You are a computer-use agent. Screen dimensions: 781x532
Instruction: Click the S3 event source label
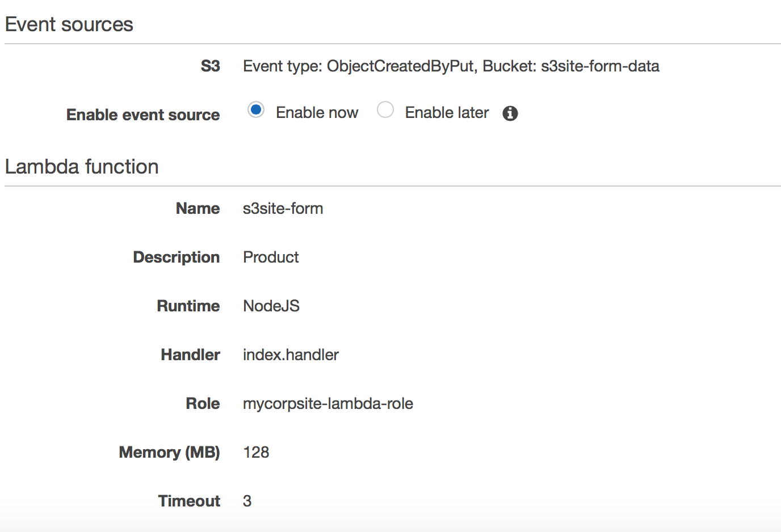210,66
